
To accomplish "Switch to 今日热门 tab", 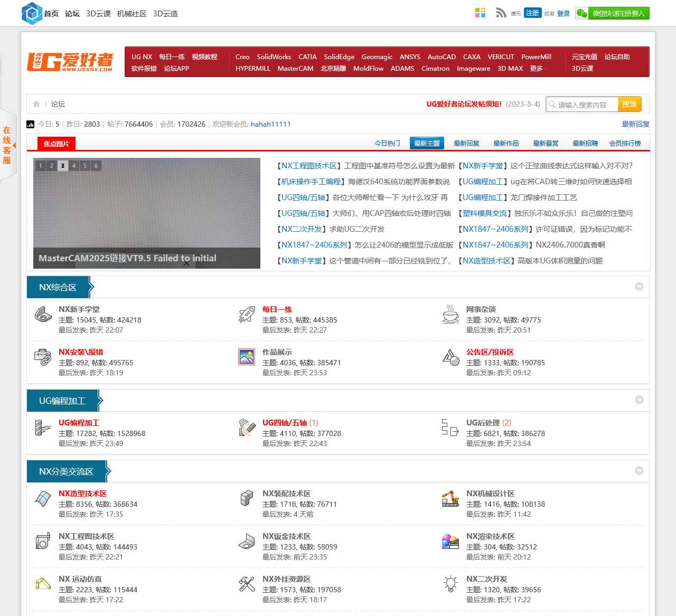I will tap(387, 144).
